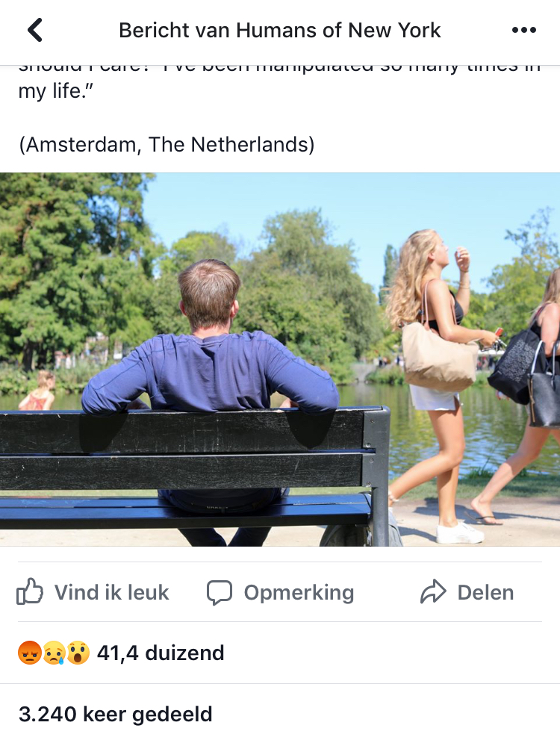Tap the back arrow icon
The width and height of the screenshot is (560, 743).
35,30
